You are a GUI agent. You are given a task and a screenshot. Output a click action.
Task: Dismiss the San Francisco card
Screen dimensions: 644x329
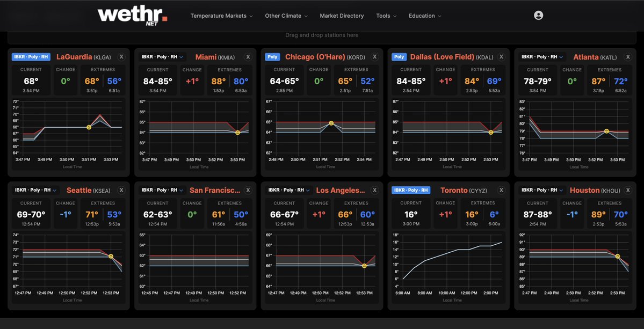[248, 190]
